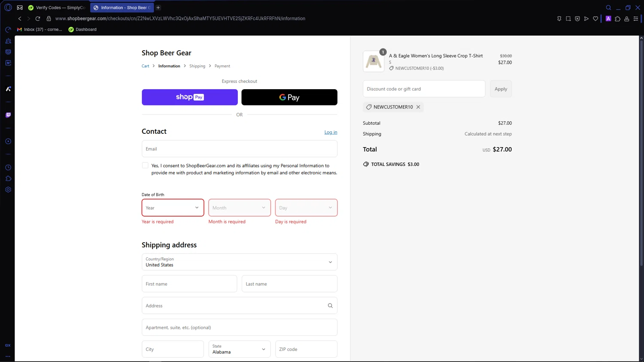Open the Month date-of-birth dropdown

pos(240,208)
